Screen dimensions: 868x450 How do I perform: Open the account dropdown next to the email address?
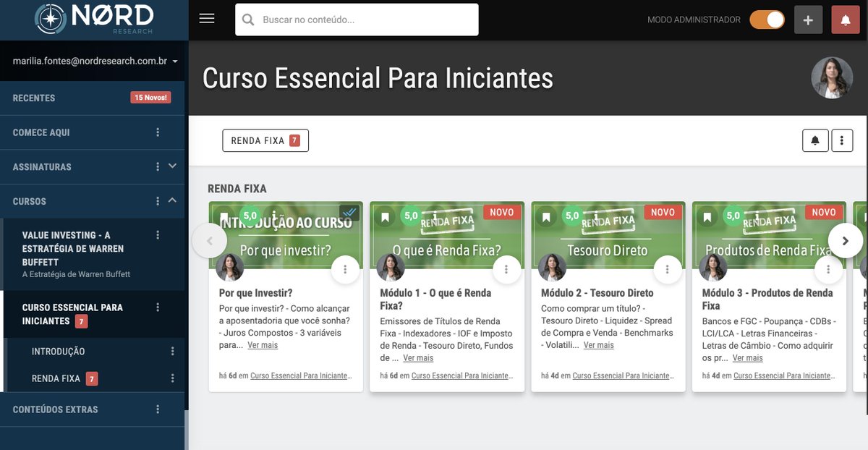click(x=174, y=61)
